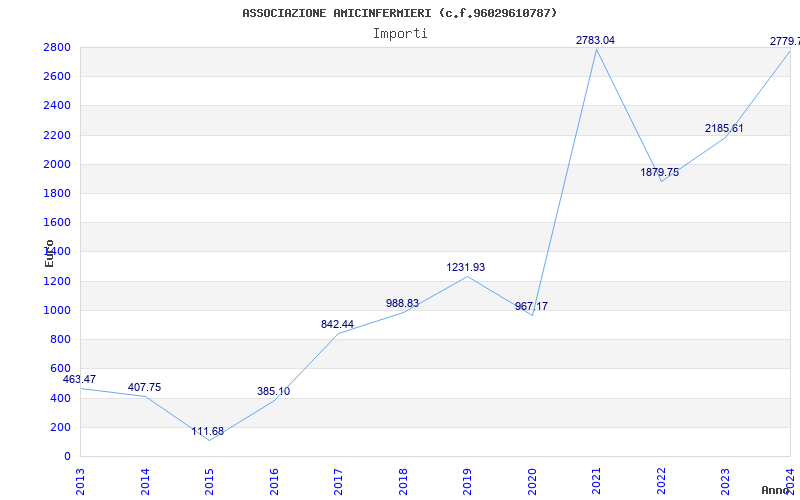Click the 2020 year axis label
800x500 pixels.
[x=532, y=482]
